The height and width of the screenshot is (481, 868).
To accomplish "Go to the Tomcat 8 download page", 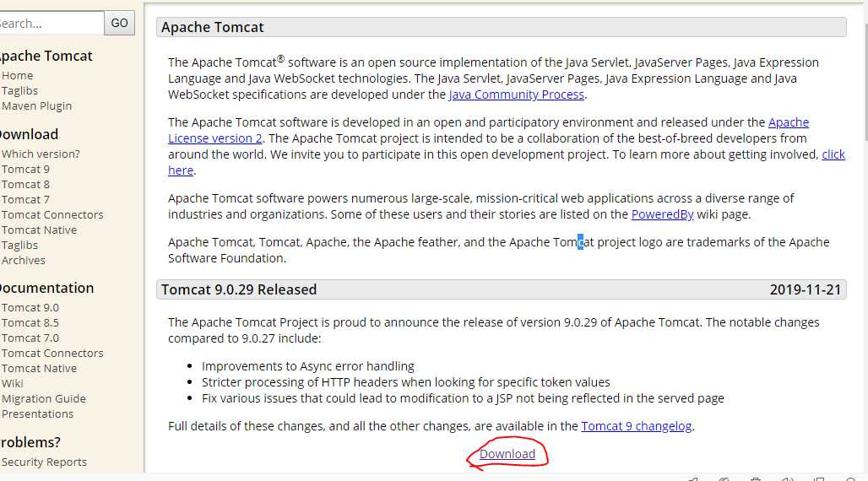I will click(x=25, y=184).
